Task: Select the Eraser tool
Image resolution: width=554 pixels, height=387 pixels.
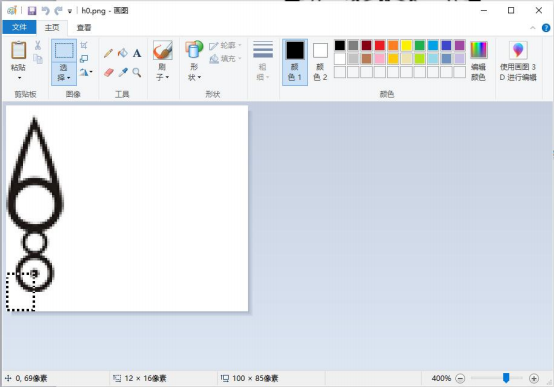Action: click(x=109, y=72)
